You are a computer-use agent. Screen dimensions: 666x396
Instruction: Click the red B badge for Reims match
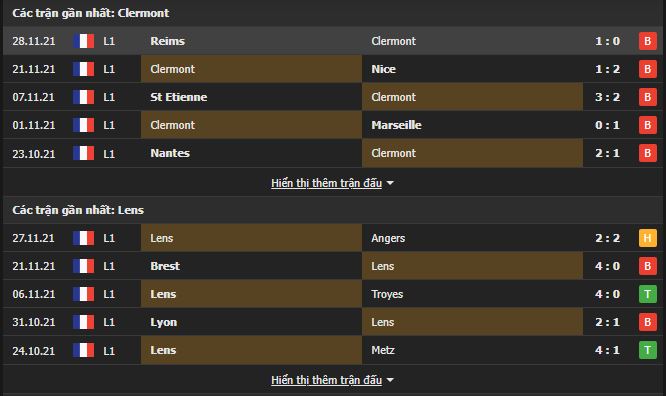pos(647,41)
